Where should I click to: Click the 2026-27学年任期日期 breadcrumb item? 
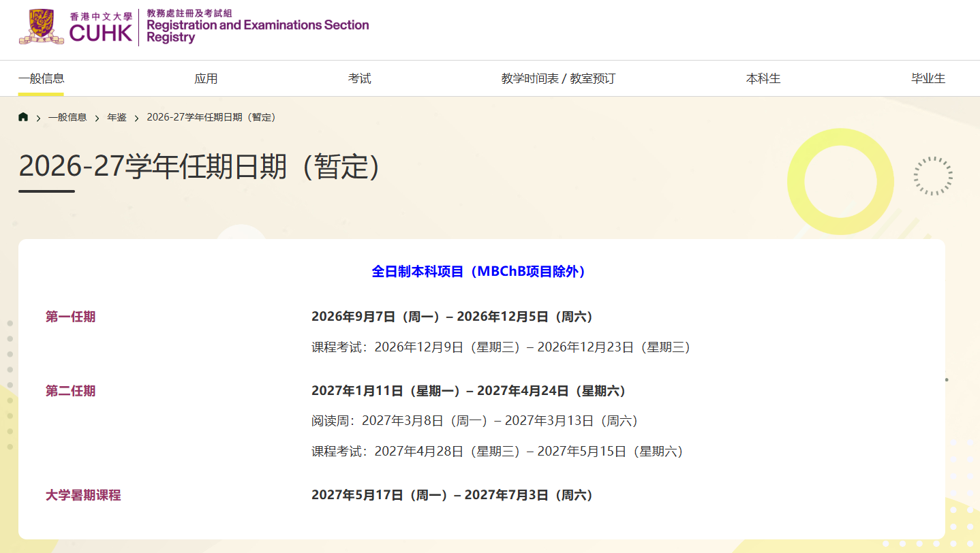coord(213,117)
